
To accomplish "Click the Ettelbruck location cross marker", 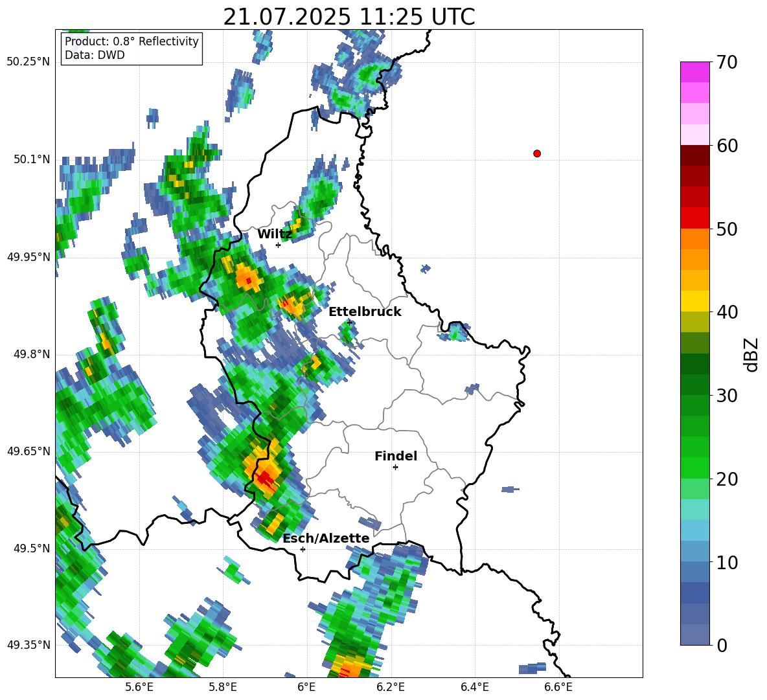I will click(349, 322).
